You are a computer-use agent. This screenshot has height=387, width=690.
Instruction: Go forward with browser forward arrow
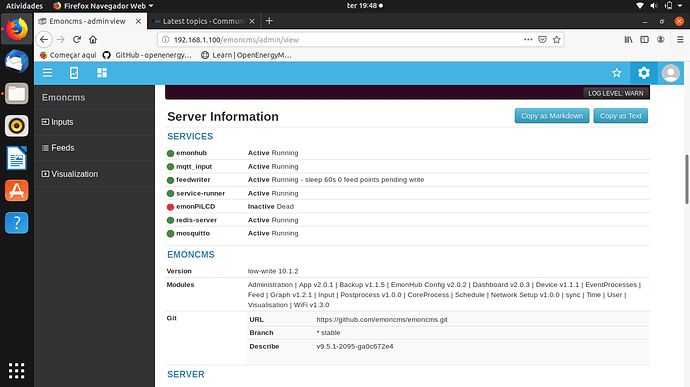click(x=61, y=40)
